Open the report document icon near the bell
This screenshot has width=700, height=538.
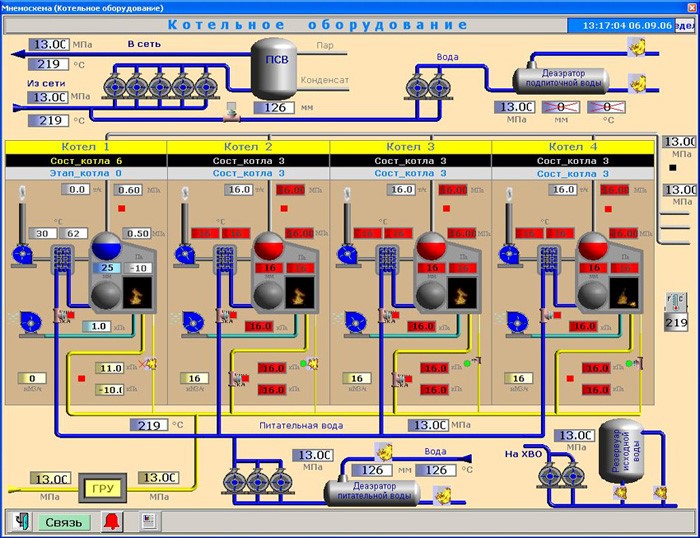click(x=149, y=521)
